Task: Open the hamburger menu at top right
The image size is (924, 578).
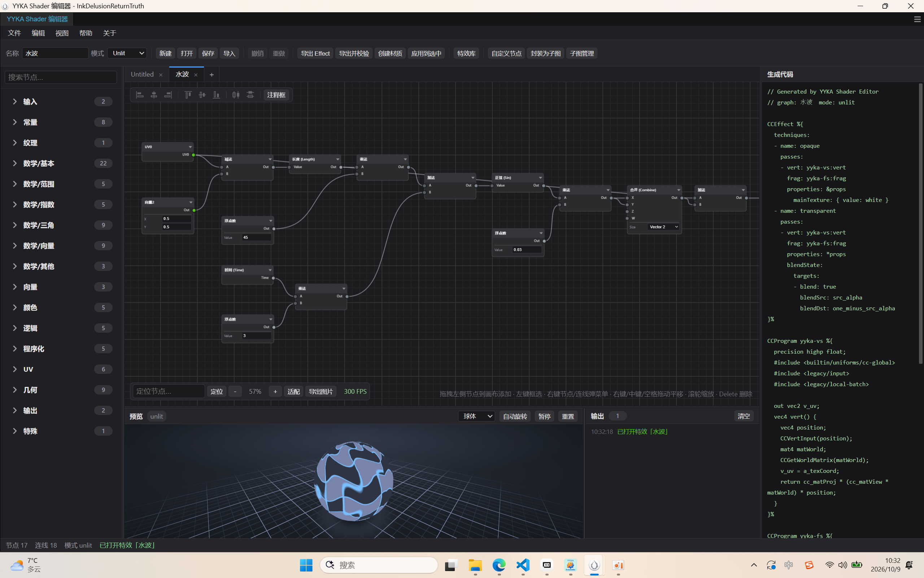Action: (x=917, y=19)
